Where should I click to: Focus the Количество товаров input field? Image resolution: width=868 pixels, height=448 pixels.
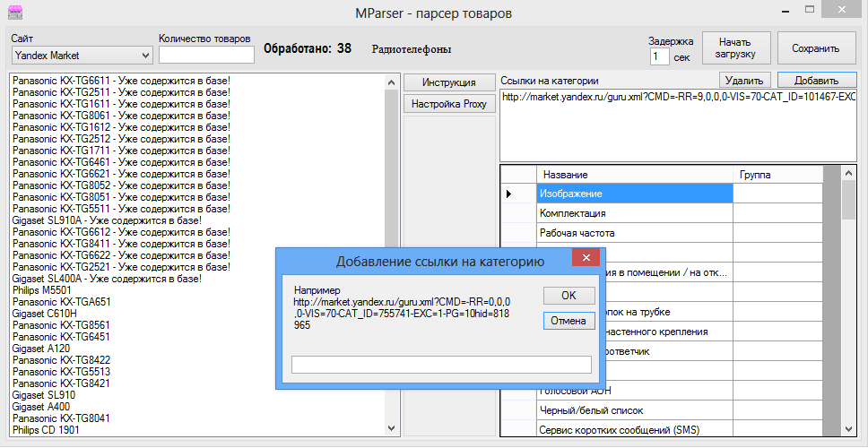(206, 55)
